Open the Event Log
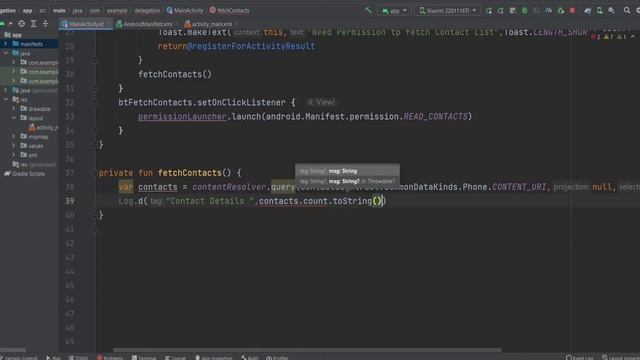Viewport: 640px width, 360px height. coord(580,358)
